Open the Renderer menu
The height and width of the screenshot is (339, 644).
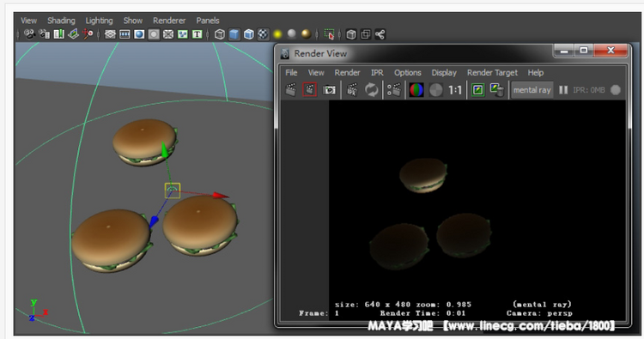[x=169, y=21]
